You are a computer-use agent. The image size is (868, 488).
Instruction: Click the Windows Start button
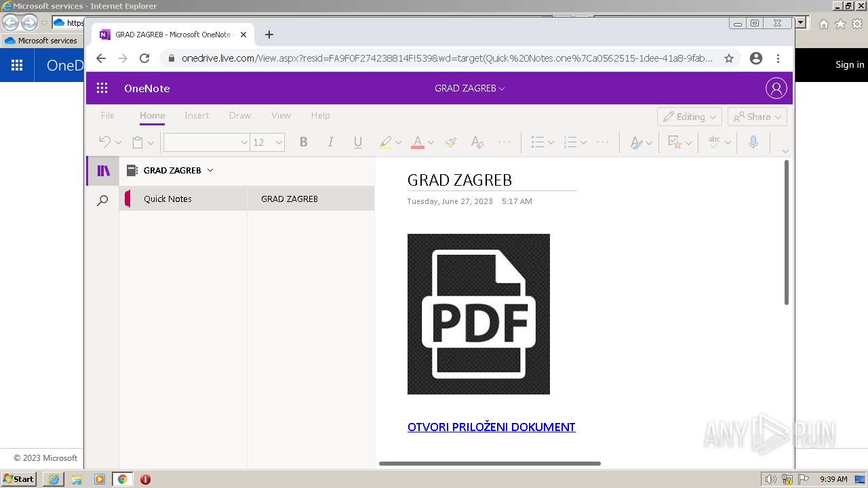tap(19, 479)
